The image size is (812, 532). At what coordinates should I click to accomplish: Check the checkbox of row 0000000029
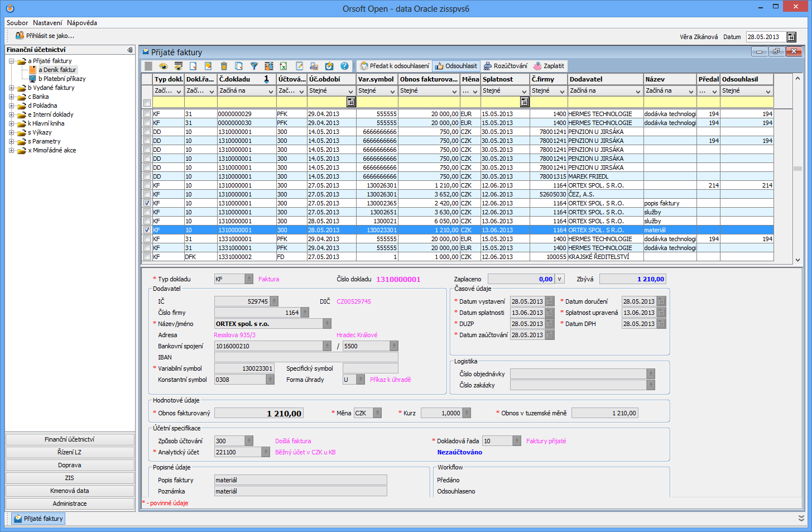click(x=147, y=114)
